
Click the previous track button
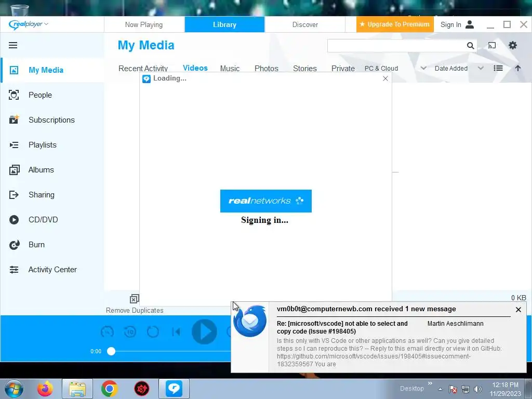pyautogui.click(x=176, y=331)
